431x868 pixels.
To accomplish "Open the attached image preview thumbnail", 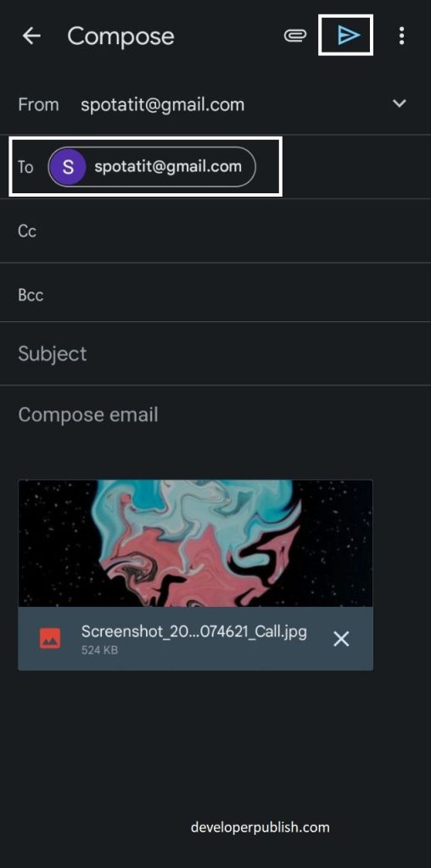I will (x=195, y=543).
